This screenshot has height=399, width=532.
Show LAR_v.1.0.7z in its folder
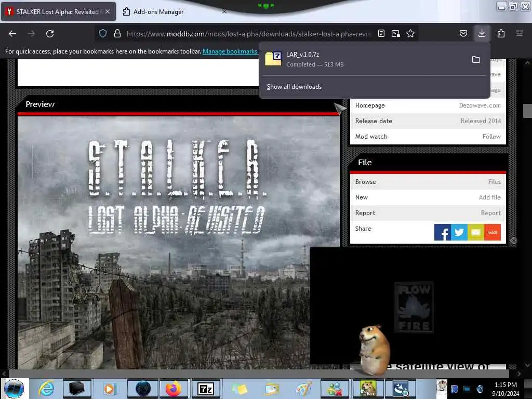pyautogui.click(x=476, y=60)
